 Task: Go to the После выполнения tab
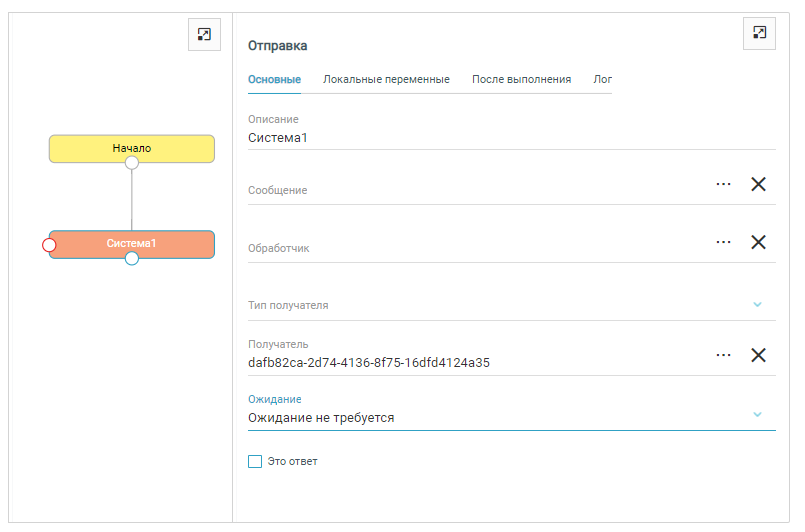pos(521,80)
